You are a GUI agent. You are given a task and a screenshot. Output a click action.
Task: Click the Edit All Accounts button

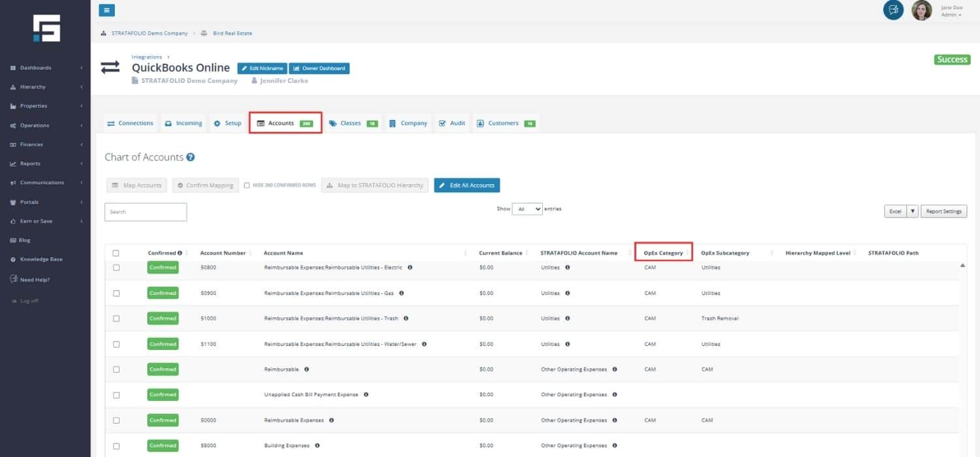tap(466, 185)
